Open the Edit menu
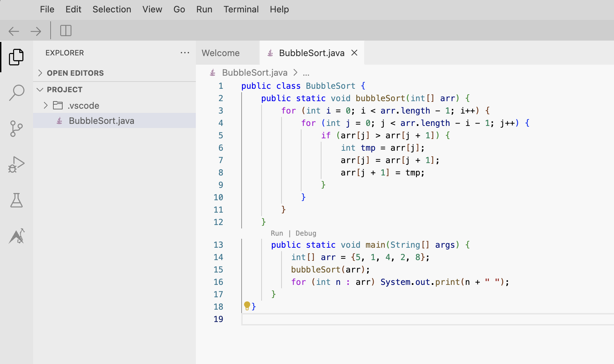Viewport: 614px width, 364px height. pos(73,9)
